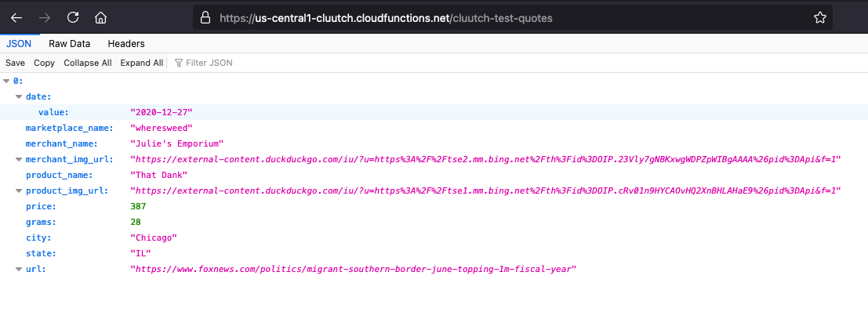The height and width of the screenshot is (330, 868).
Task: Reload the current page
Action: (72, 18)
